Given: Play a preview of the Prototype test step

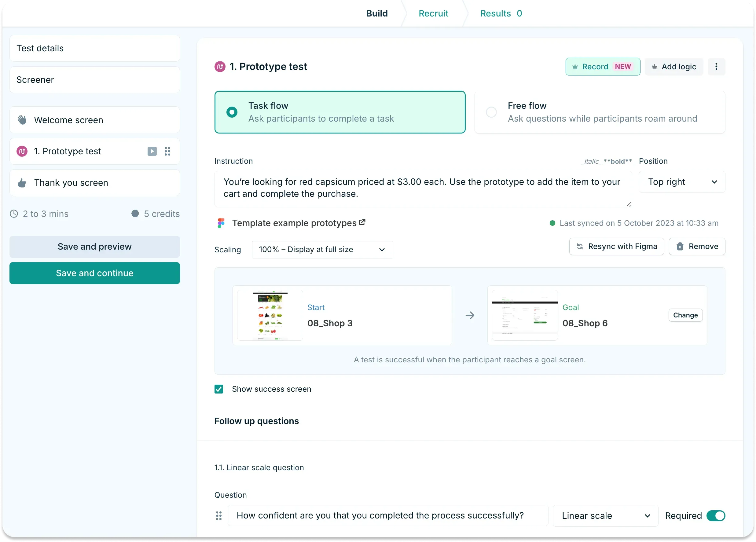Looking at the screenshot, I should point(152,151).
